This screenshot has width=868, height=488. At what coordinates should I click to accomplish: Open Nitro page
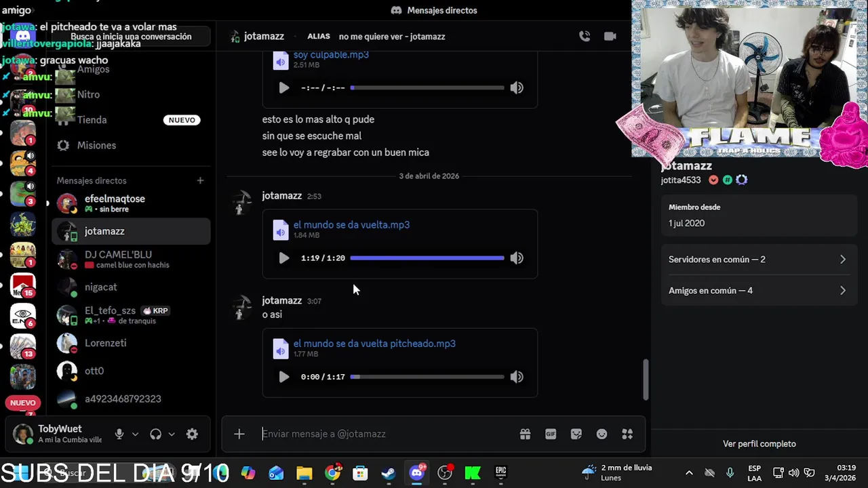click(131, 95)
